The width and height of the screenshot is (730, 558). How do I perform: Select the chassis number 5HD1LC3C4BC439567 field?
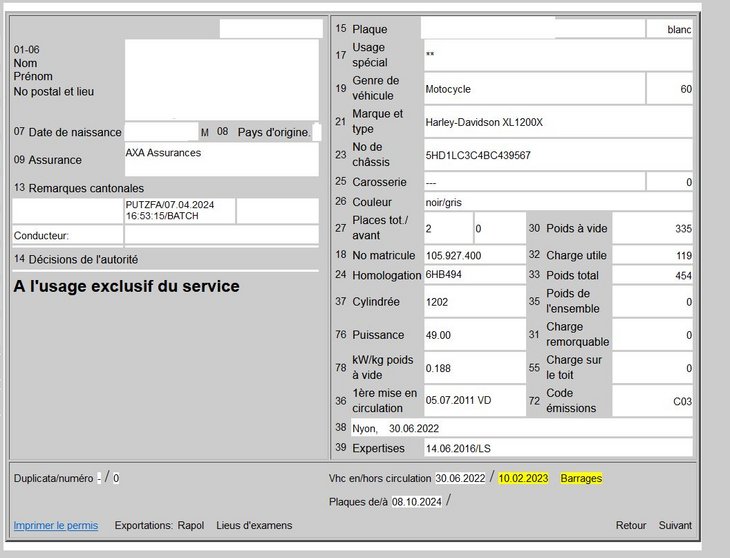pyautogui.click(x=557, y=155)
